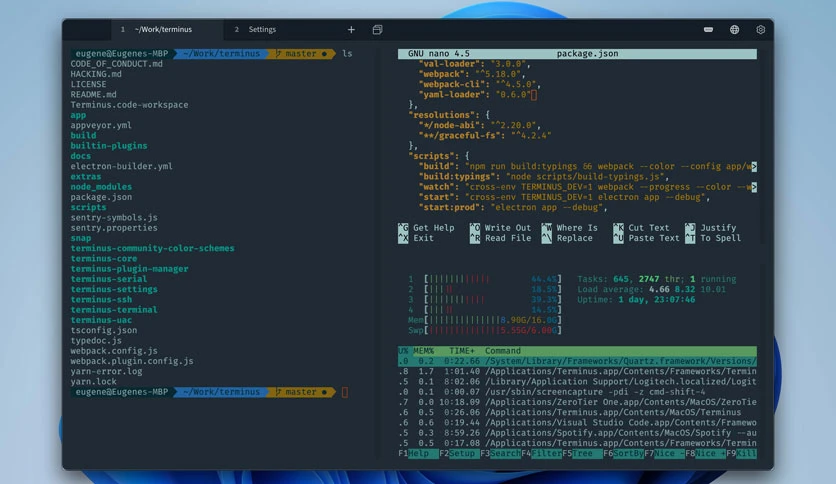
Task: Click F4 Filter in htop footer
Action: (541, 454)
